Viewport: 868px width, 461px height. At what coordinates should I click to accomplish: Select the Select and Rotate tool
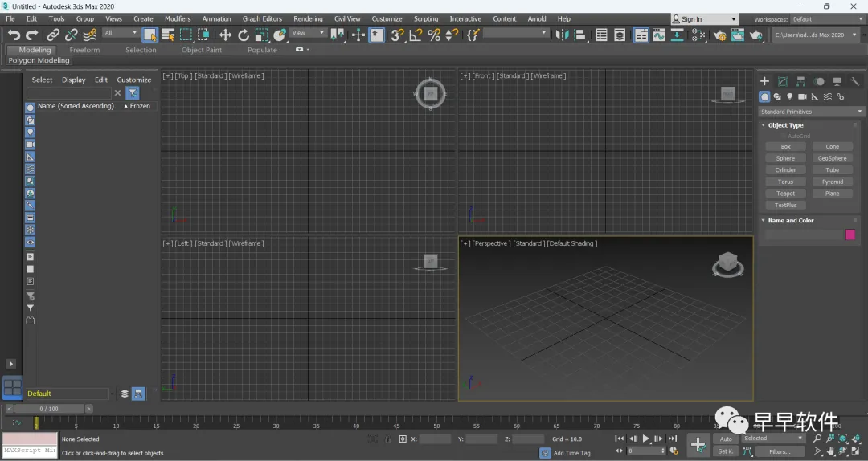[244, 35]
